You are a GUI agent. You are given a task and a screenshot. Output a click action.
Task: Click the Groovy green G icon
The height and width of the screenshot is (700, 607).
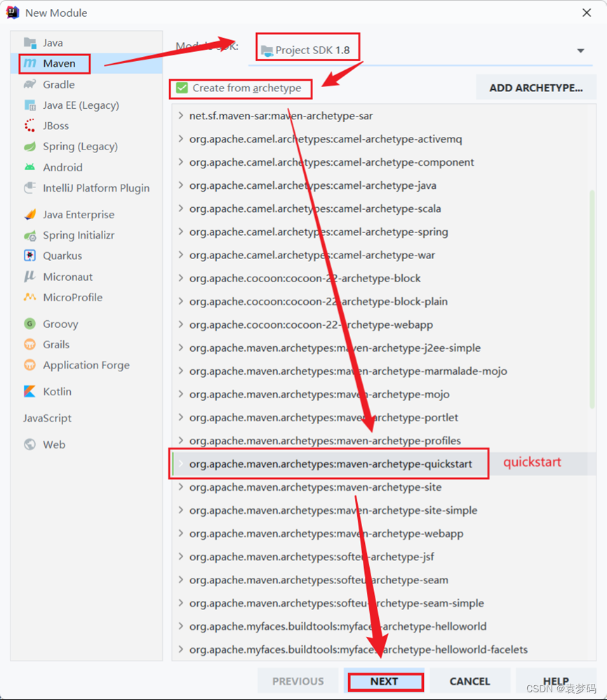(30, 324)
